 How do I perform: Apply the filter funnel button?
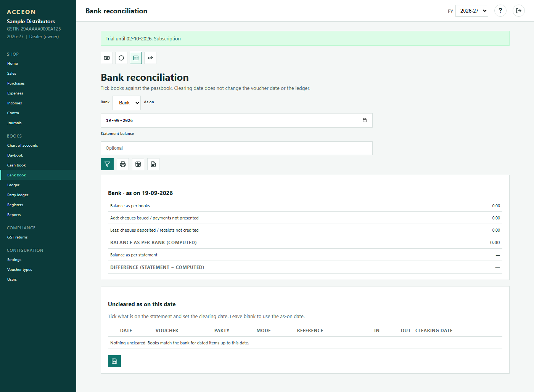[107, 164]
